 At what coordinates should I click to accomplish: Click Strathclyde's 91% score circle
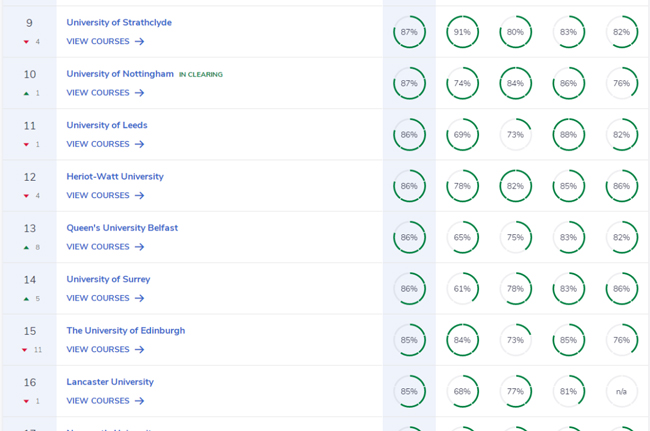point(462,32)
